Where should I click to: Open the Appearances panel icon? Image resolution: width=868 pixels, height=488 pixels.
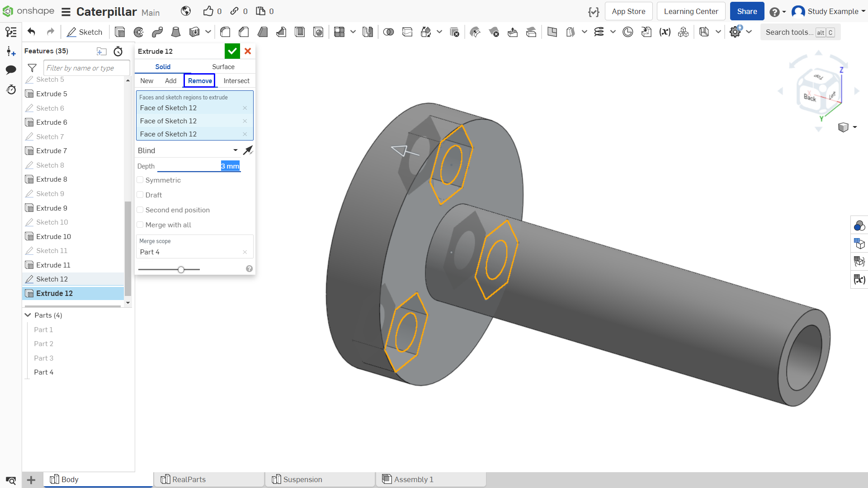coord(859,225)
